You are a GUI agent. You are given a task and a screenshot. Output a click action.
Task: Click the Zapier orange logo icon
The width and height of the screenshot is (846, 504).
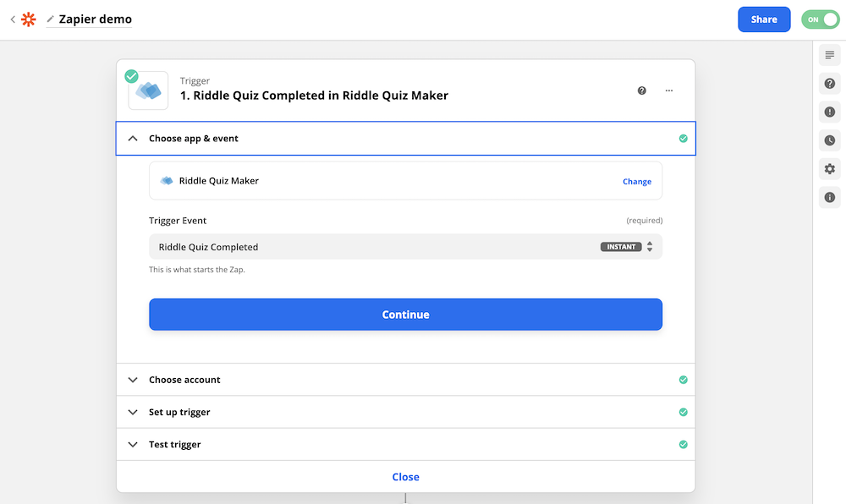click(x=28, y=19)
